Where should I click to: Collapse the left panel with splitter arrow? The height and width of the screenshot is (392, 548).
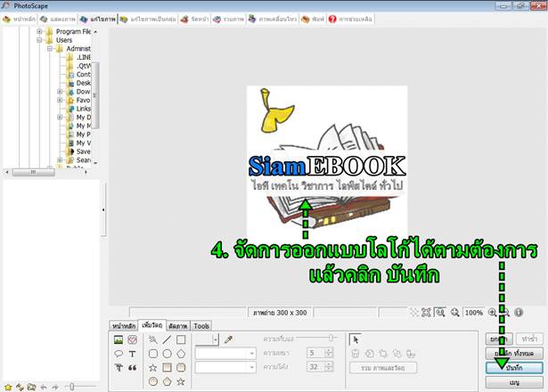pyautogui.click(x=103, y=210)
